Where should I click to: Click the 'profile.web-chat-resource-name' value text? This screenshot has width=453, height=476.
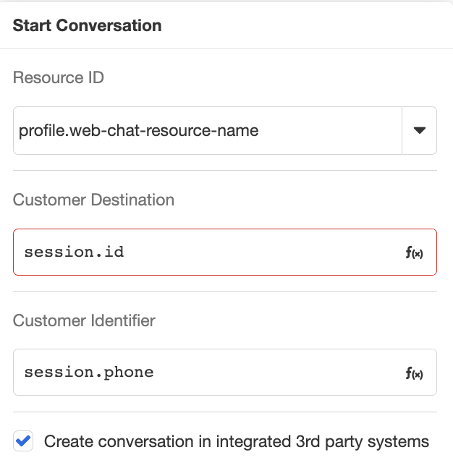tap(139, 131)
